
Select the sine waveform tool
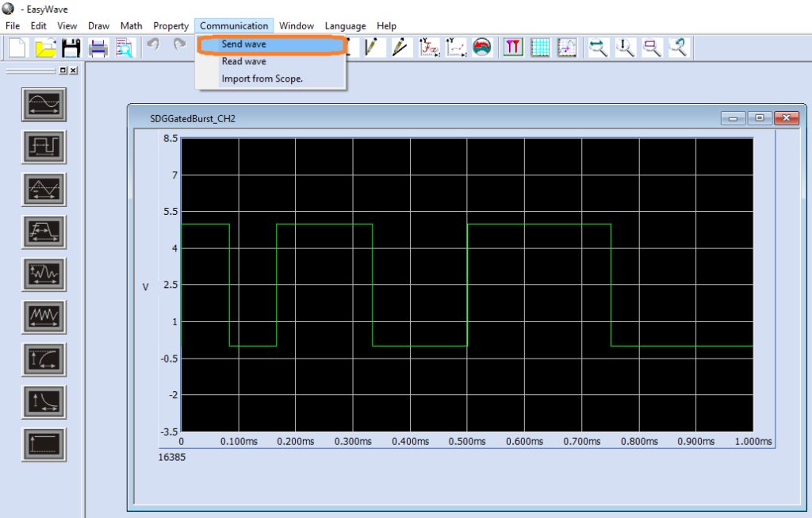[x=43, y=104]
